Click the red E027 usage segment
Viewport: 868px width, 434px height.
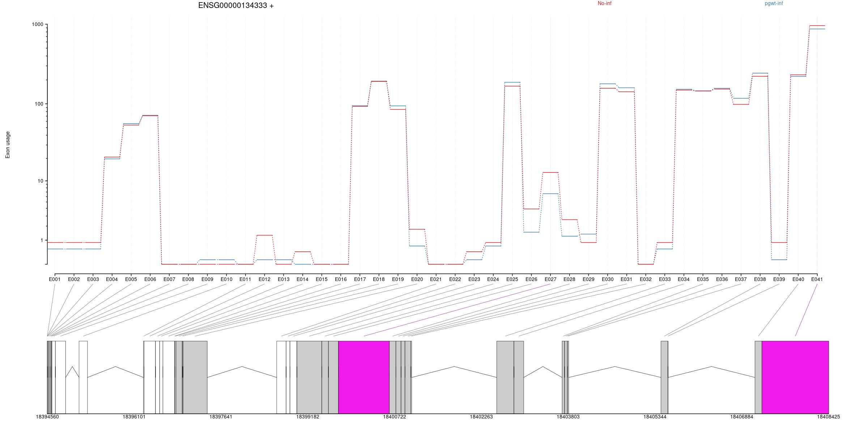point(550,173)
